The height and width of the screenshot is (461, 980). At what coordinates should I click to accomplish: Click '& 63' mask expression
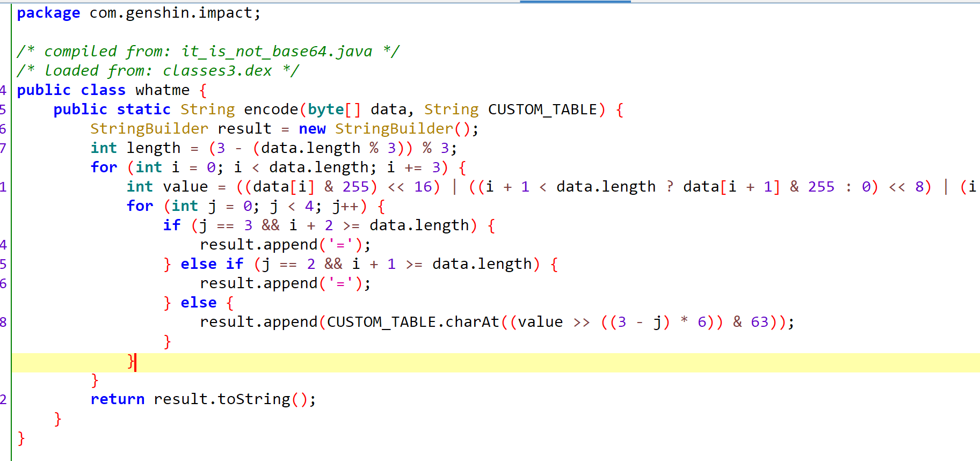point(750,322)
